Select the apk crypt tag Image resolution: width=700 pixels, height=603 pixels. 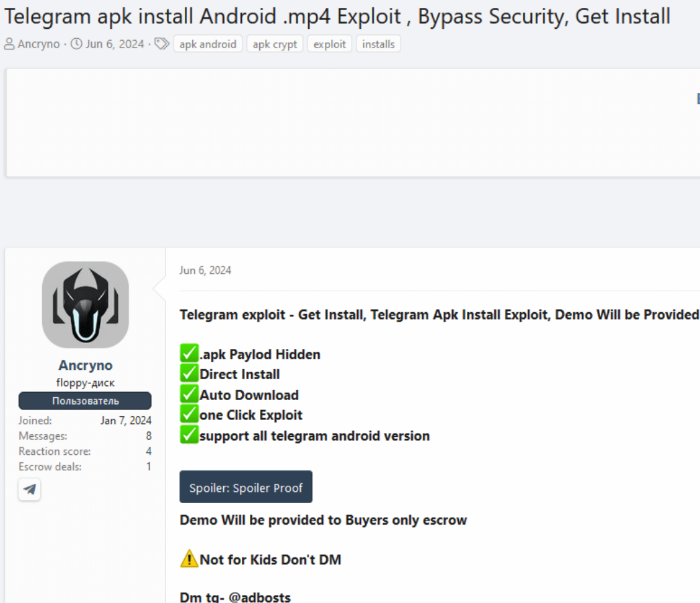tap(275, 44)
